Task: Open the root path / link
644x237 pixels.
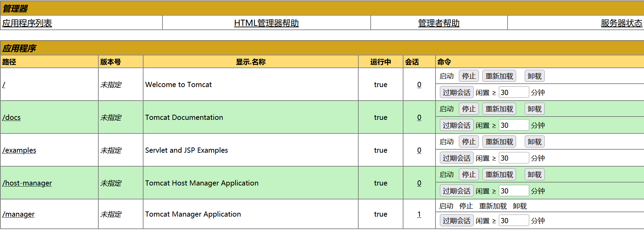Action: click(x=4, y=85)
